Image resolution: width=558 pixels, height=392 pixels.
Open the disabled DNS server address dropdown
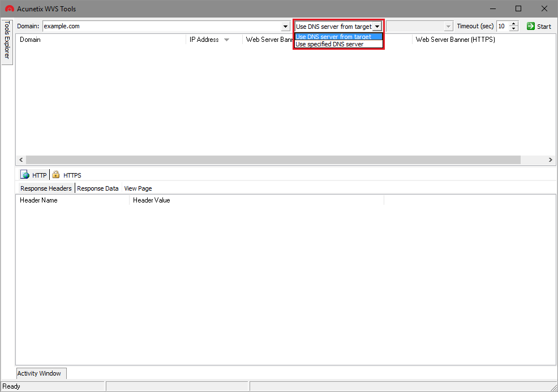coord(448,27)
